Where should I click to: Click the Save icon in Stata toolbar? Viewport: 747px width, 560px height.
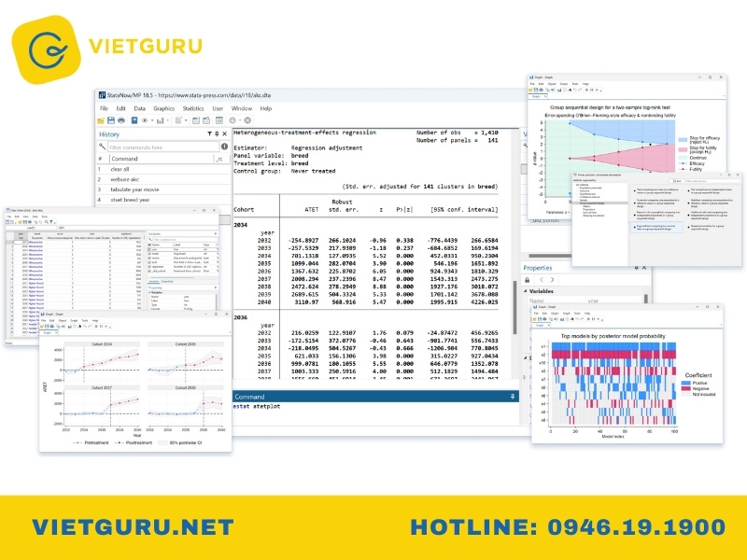(111, 120)
